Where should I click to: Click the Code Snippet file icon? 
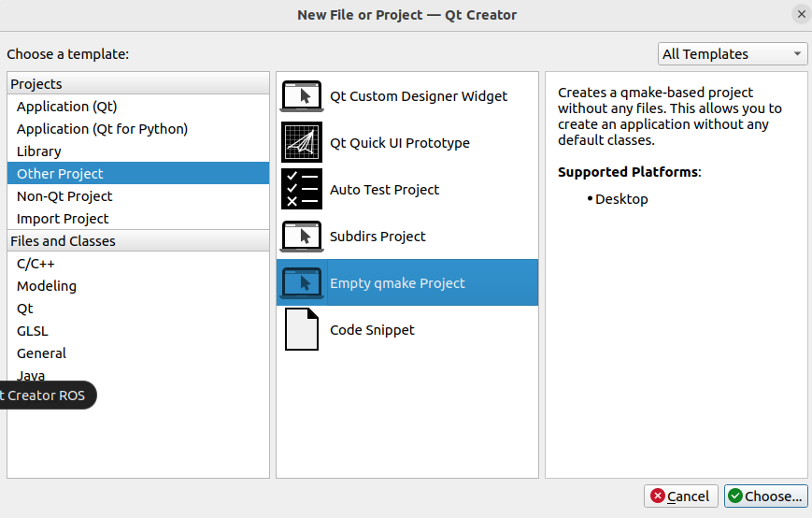302,329
